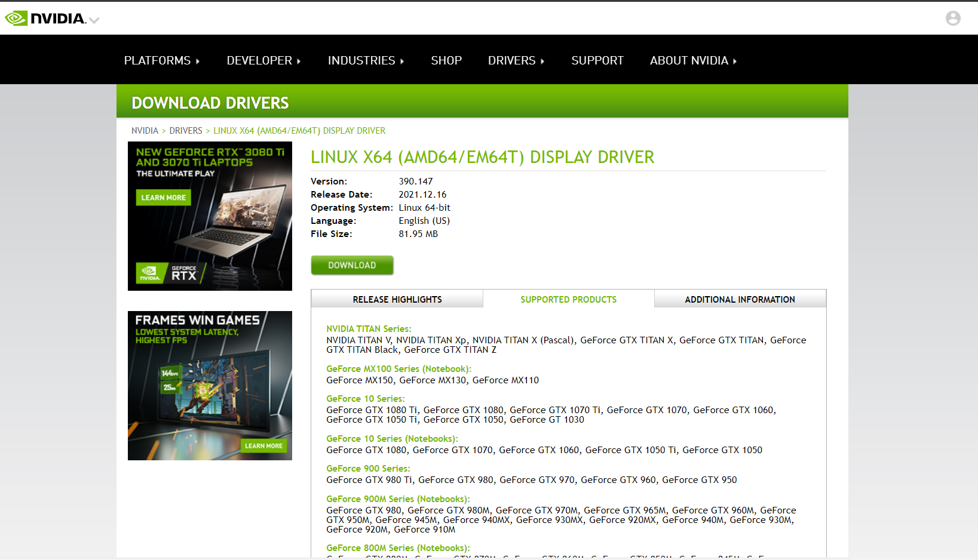
Task: Follow the DRIVERS breadcrumb link
Action: pyautogui.click(x=186, y=131)
